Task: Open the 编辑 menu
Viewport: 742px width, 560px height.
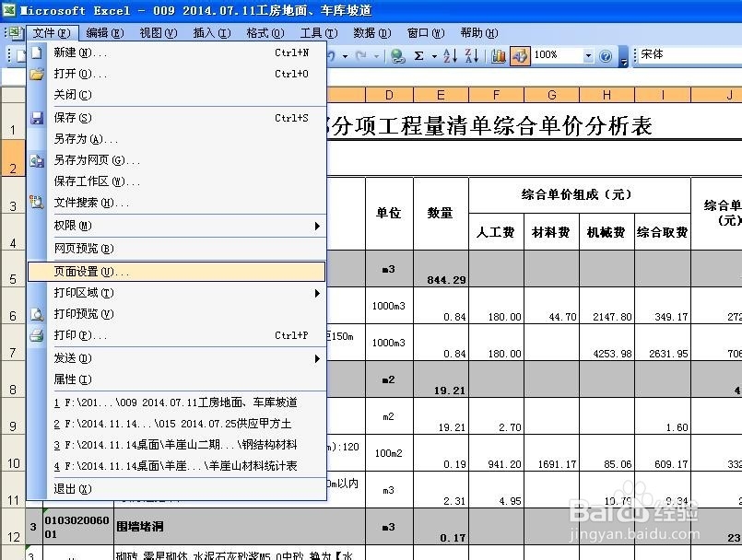Action: pyautogui.click(x=103, y=32)
